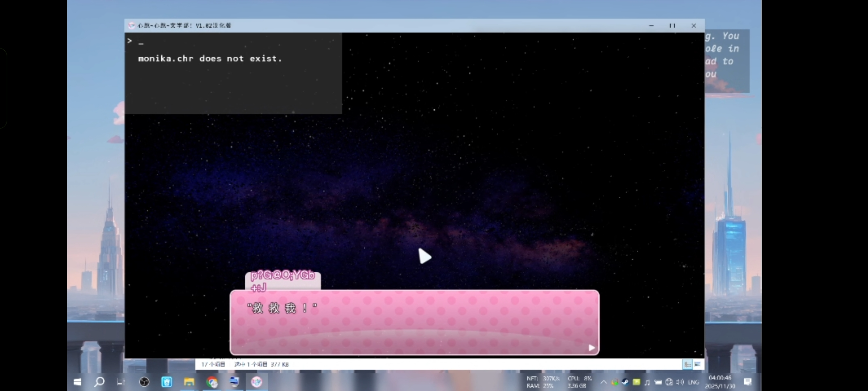Switch Explorer to large icons view
Screen dimensions: 868x391
tap(698, 364)
